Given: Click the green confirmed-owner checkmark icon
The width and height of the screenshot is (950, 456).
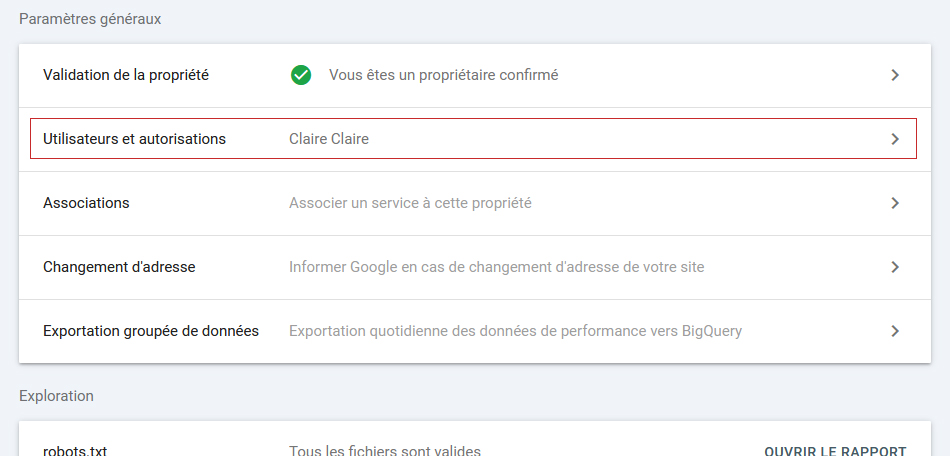Looking at the screenshot, I should click(300, 75).
